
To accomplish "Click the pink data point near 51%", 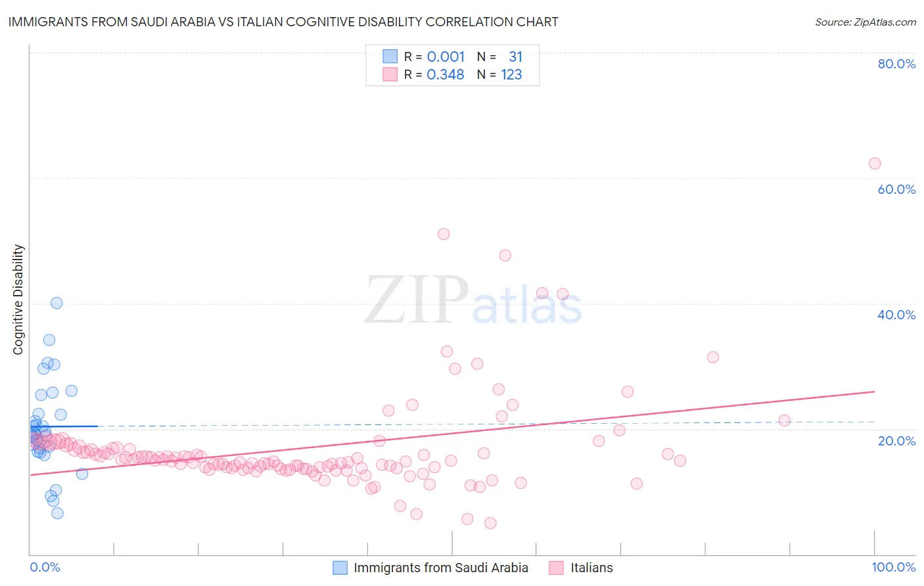I will tap(444, 234).
